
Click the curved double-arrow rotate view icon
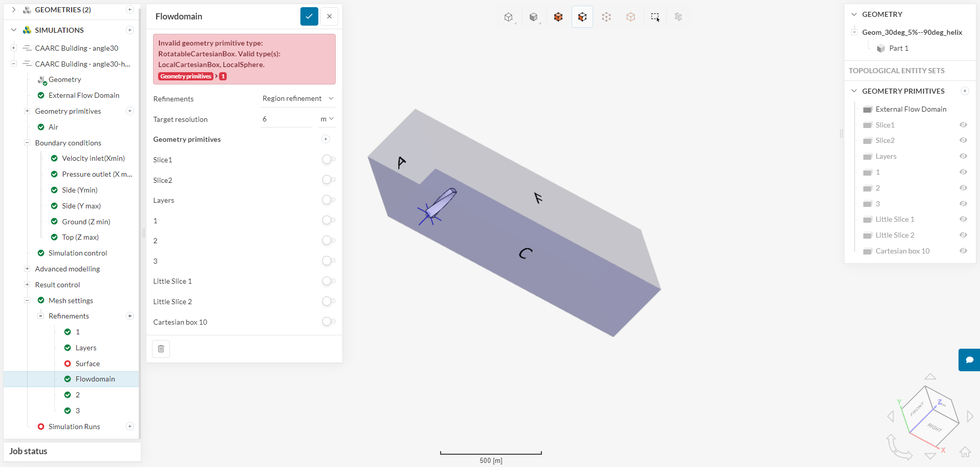point(899,447)
